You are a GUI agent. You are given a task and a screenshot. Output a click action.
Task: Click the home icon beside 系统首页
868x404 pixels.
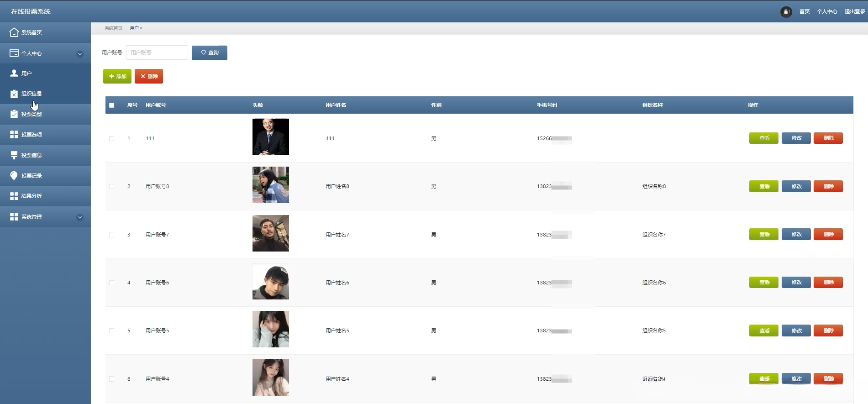coord(14,32)
